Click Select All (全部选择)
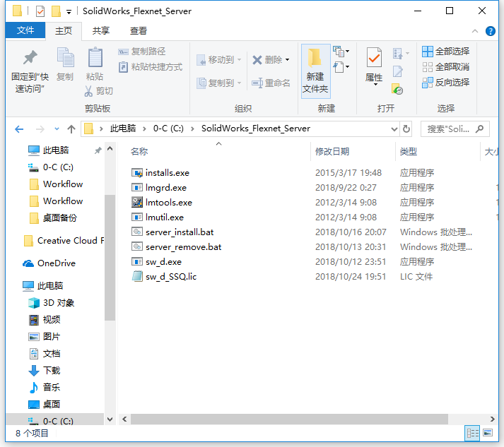504x447 pixels. pos(445,52)
